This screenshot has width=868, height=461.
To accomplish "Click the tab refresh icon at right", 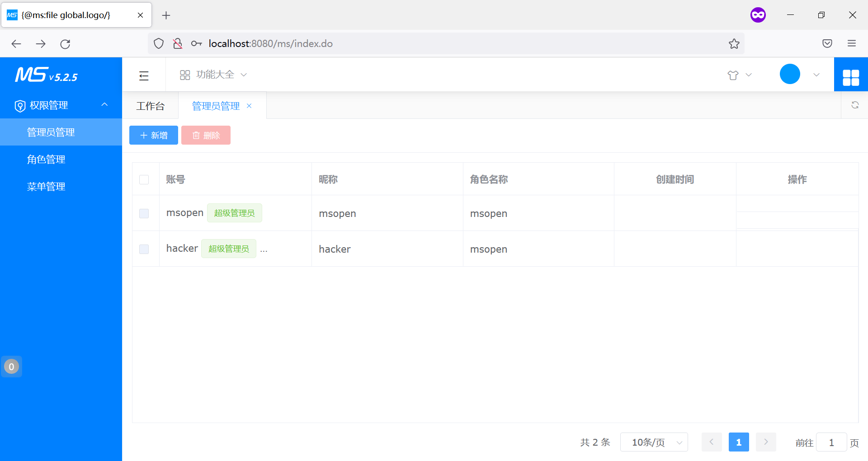I will click(854, 105).
